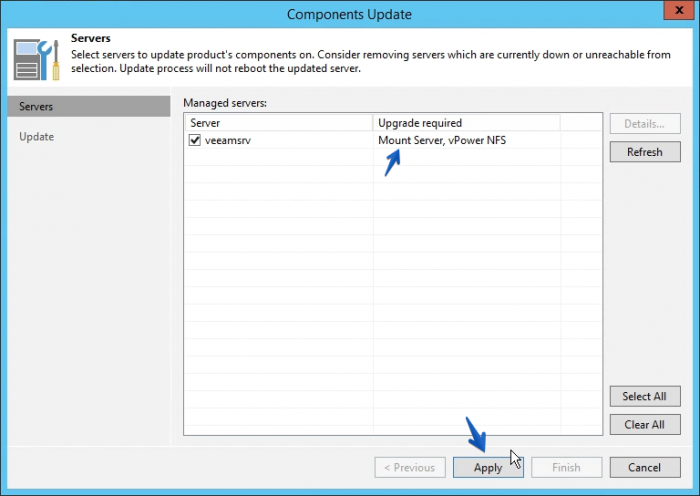Image resolution: width=700 pixels, height=496 pixels.
Task: Refresh the managed servers list
Action: click(x=645, y=152)
